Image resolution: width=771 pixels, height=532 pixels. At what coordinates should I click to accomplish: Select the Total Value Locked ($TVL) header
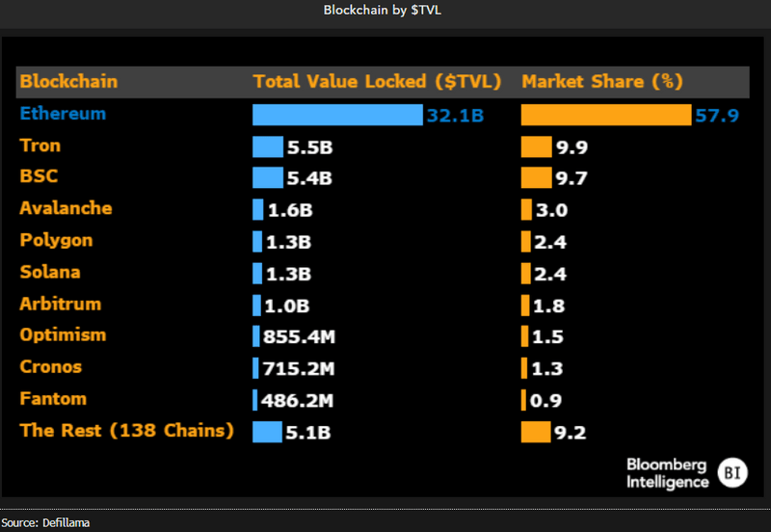[x=377, y=82]
